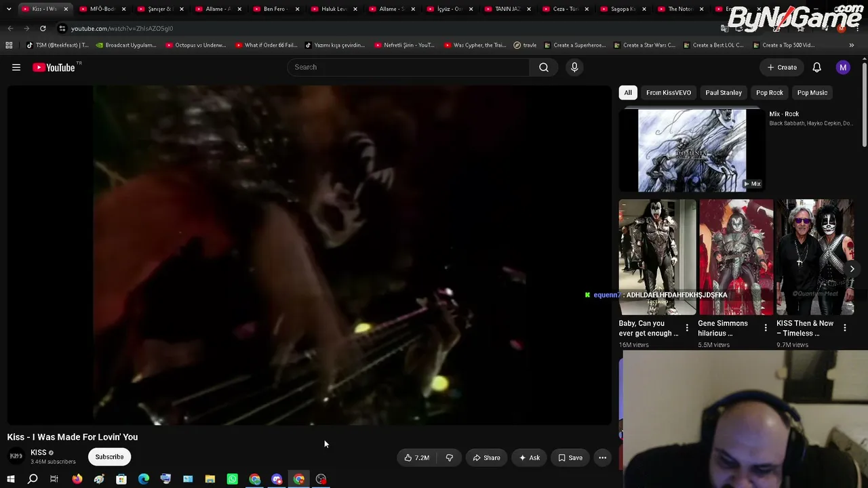Click the browser address bar URL
The width and height of the screenshot is (868, 488).
click(x=122, y=28)
